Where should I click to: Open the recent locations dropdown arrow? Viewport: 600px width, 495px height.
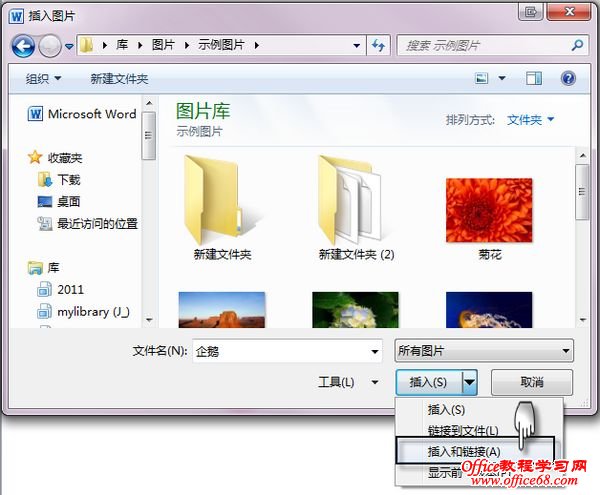(x=69, y=46)
